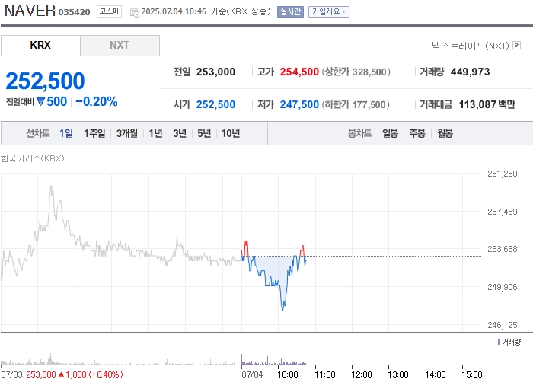This screenshot has width=533, height=392.
Task: Click the 253,688 y-axis label
Action: [x=502, y=249]
